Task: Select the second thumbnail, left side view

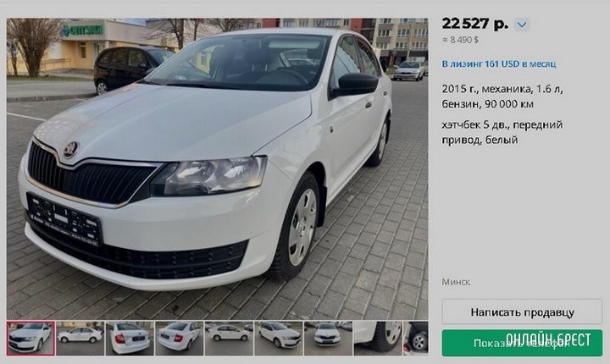Action: (x=80, y=338)
